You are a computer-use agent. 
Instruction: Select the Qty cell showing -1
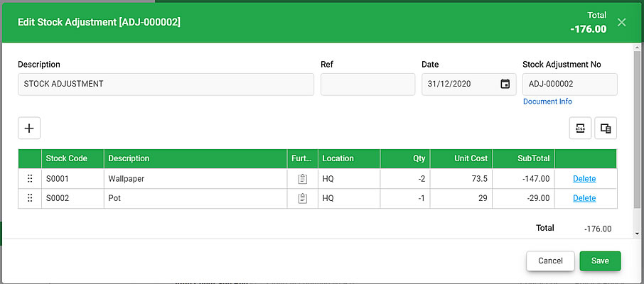coord(405,199)
